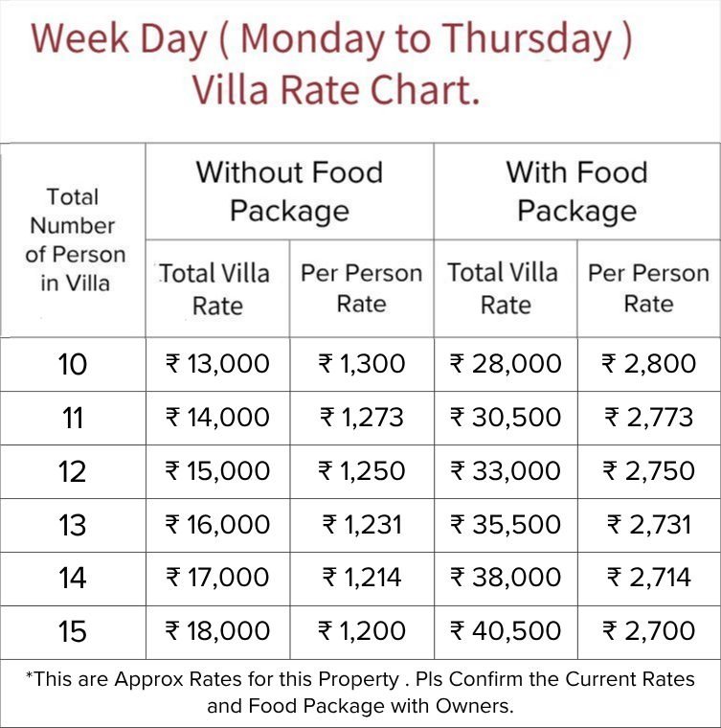Click the 'Villa Rate Chart.' subtitle text
721x728 pixels.
point(336,90)
